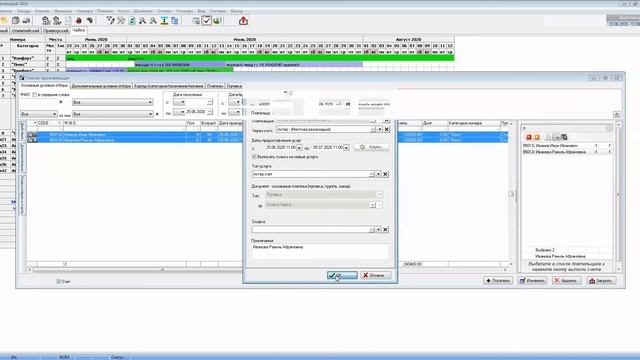Click the green globe toolbar icon
640x360 pixels.
[218, 20]
